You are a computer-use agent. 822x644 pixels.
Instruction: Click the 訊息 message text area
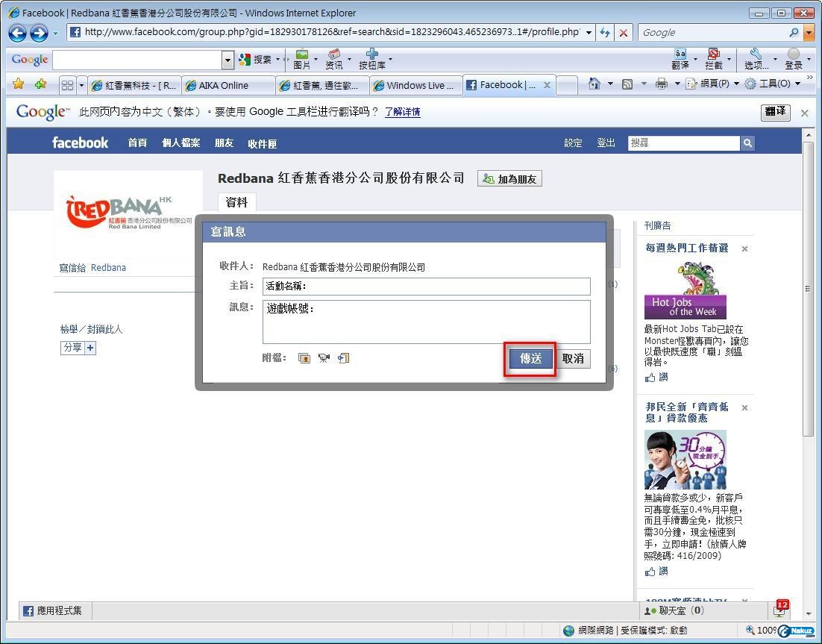pos(426,322)
